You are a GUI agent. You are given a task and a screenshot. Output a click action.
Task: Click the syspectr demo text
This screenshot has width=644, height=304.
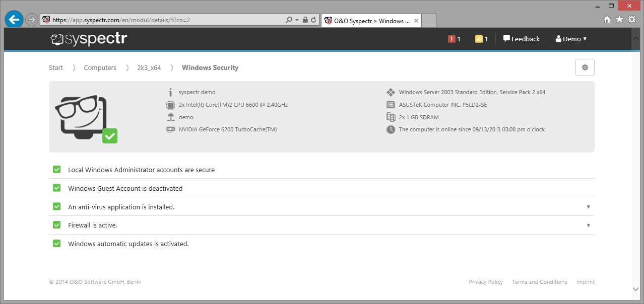[x=197, y=92]
